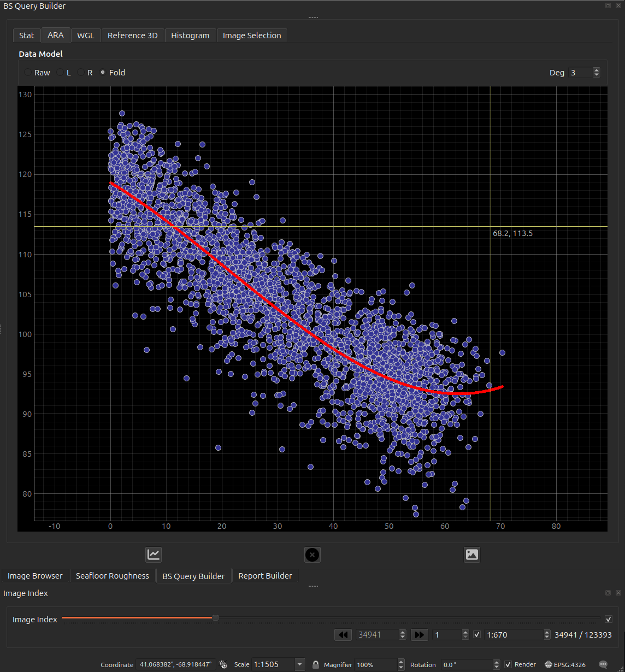
Task: Open the messages speech bubble icon
Action: click(x=603, y=664)
